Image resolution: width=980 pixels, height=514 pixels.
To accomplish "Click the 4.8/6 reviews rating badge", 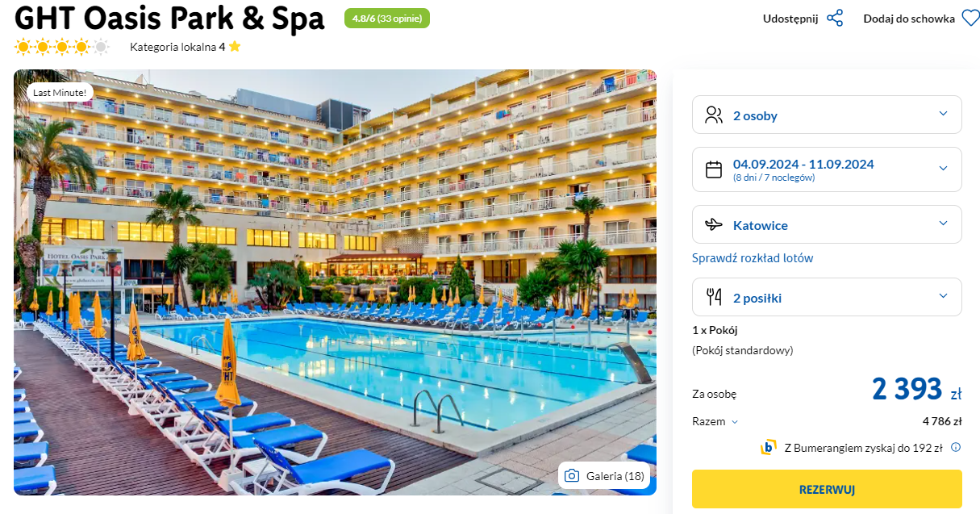I will point(387,18).
